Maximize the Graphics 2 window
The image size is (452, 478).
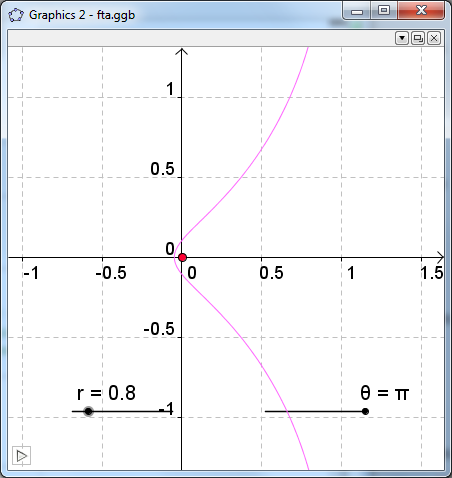[384, 11]
